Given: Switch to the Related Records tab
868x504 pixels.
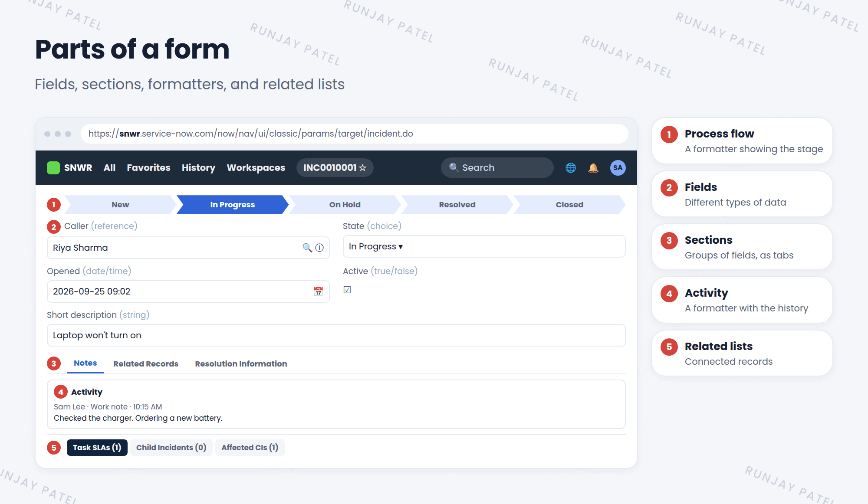Looking at the screenshot, I should tap(146, 364).
